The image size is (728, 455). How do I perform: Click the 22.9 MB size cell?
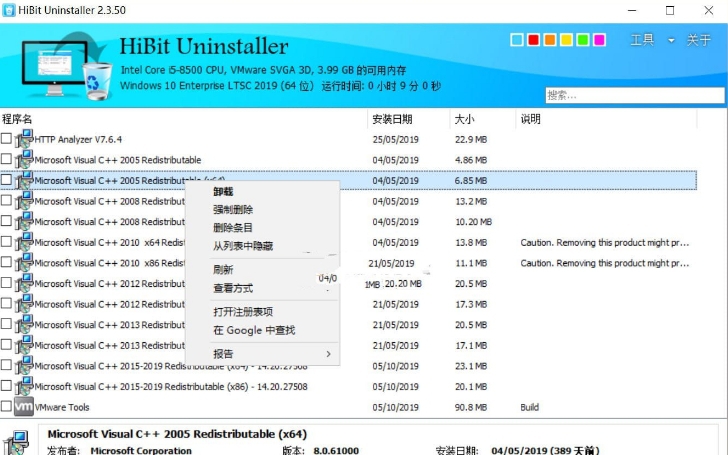471,139
